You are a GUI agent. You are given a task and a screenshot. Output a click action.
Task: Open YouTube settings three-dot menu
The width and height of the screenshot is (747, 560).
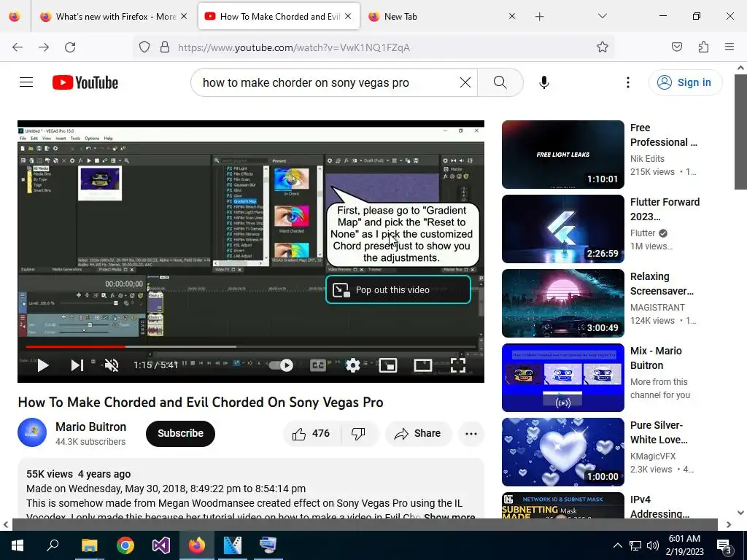pyautogui.click(x=628, y=82)
